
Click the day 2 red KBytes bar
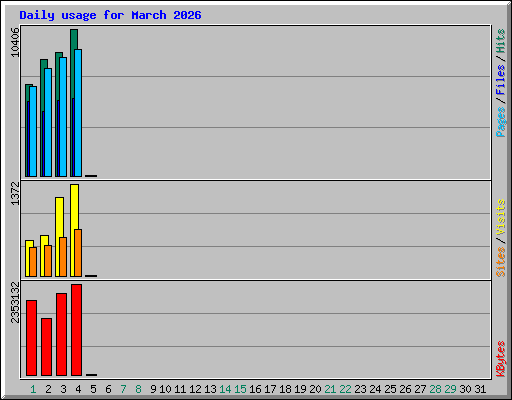pyautogui.click(x=46, y=347)
